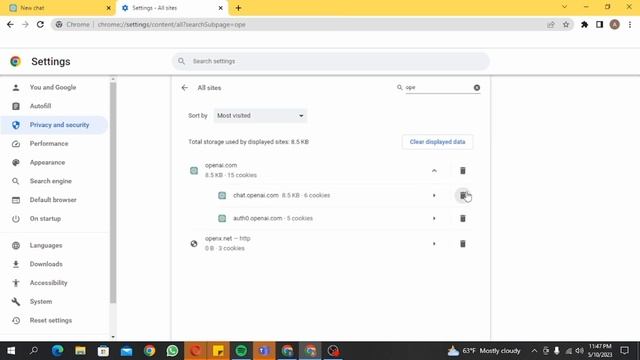Select Privacy and security section
Viewport: 640px width, 360px height.
click(54, 125)
